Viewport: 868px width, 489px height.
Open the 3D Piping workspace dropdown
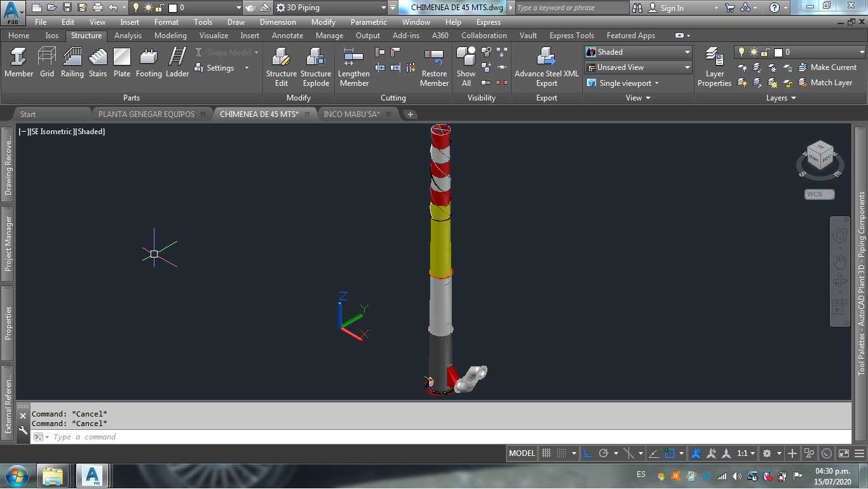(331, 8)
